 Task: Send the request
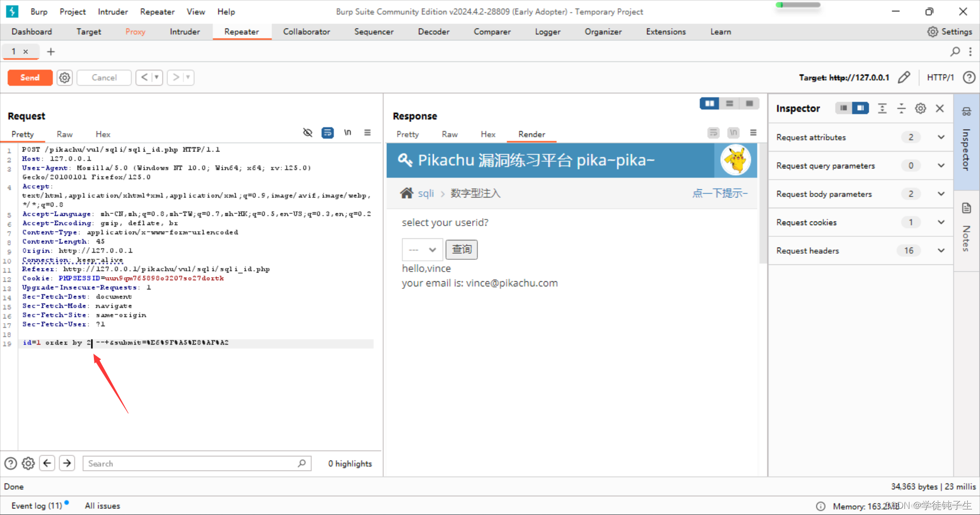(x=30, y=78)
